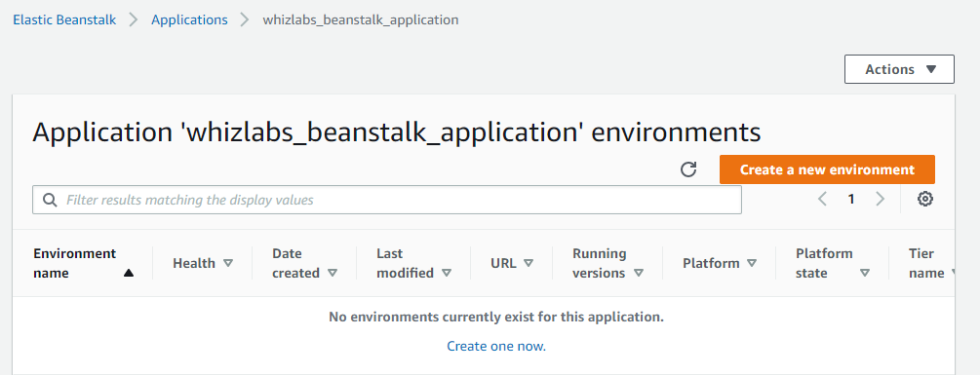Sort by Last modified arrow
The width and height of the screenshot is (980, 375).
447,273
